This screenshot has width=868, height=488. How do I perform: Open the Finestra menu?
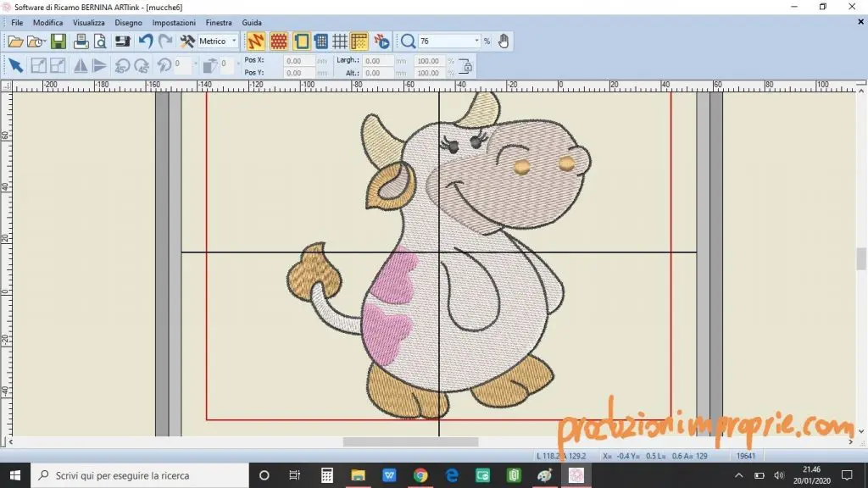[x=219, y=23]
